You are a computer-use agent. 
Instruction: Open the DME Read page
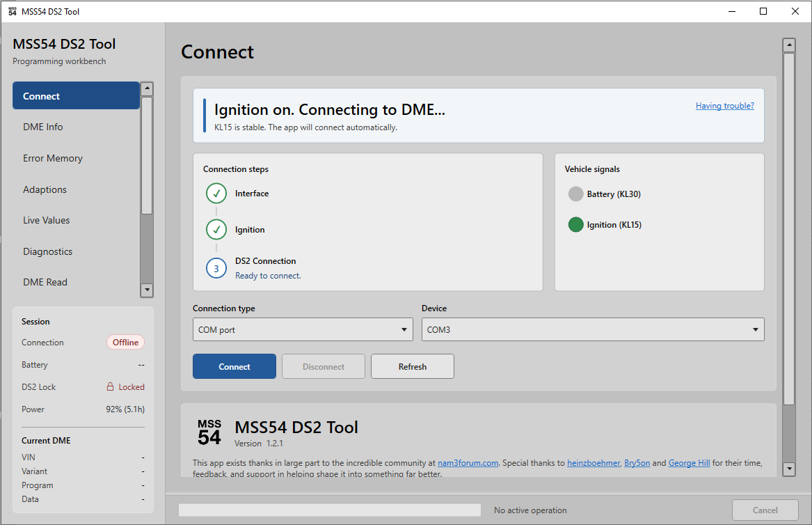(76, 282)
